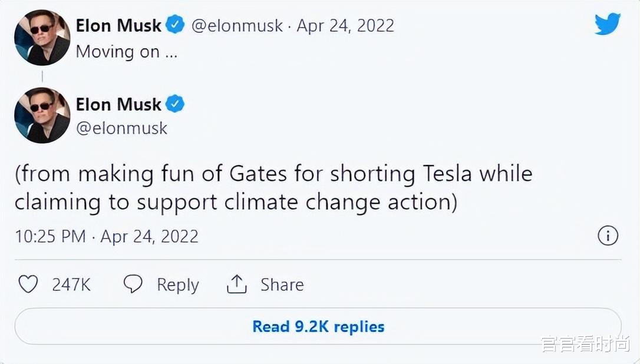Screen dimensions: 640x364
Task: Click Elon Musk name in second tweet
Action: point(118,104)
